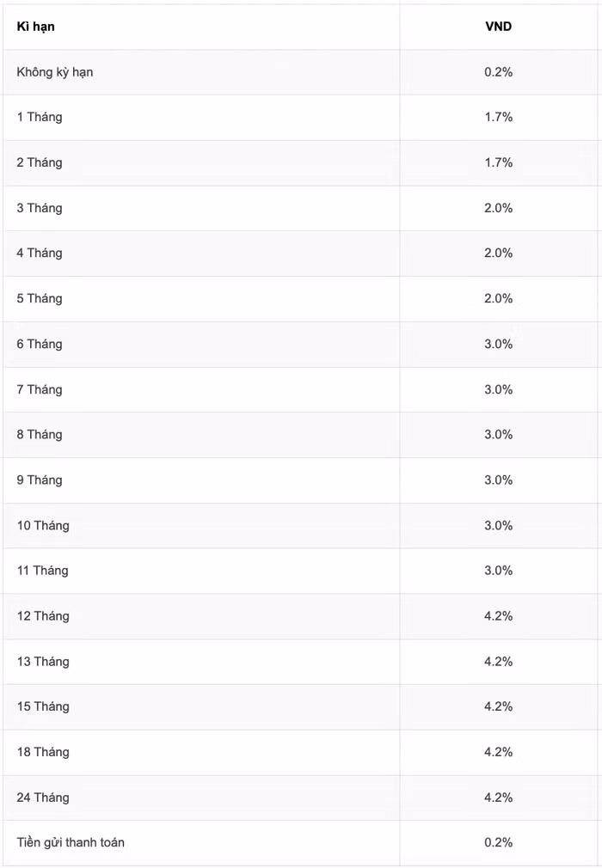
Task: Click the 'VND' column header
Action: coord(498,27)
